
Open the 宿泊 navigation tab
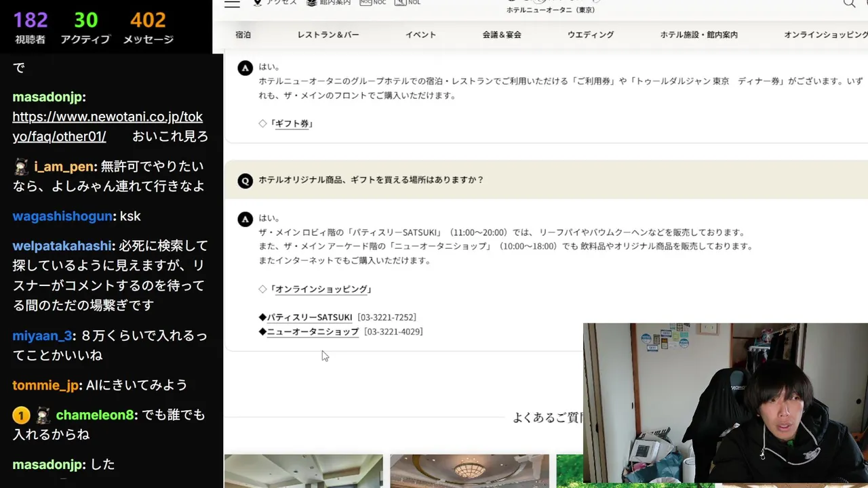pos(243,35)
